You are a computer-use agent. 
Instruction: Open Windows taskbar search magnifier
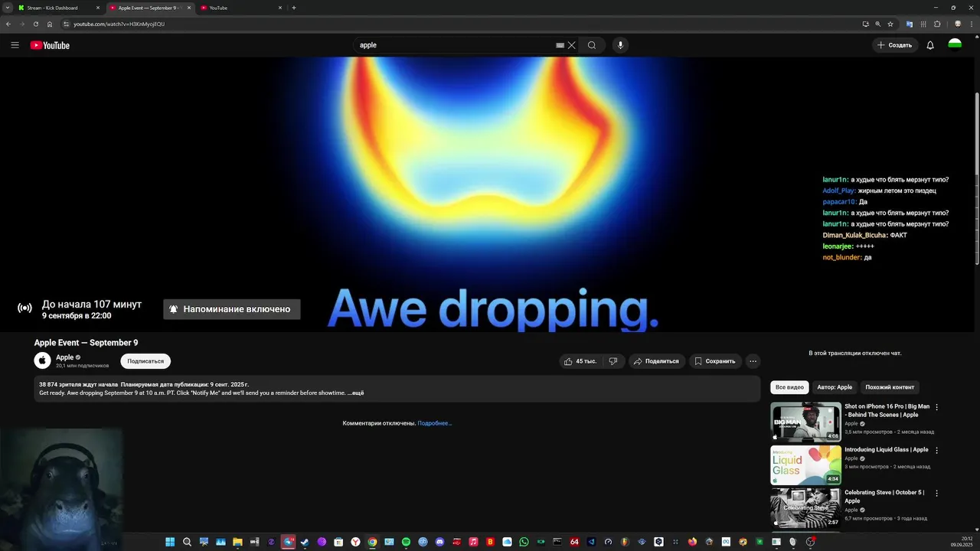click(187, 542)
